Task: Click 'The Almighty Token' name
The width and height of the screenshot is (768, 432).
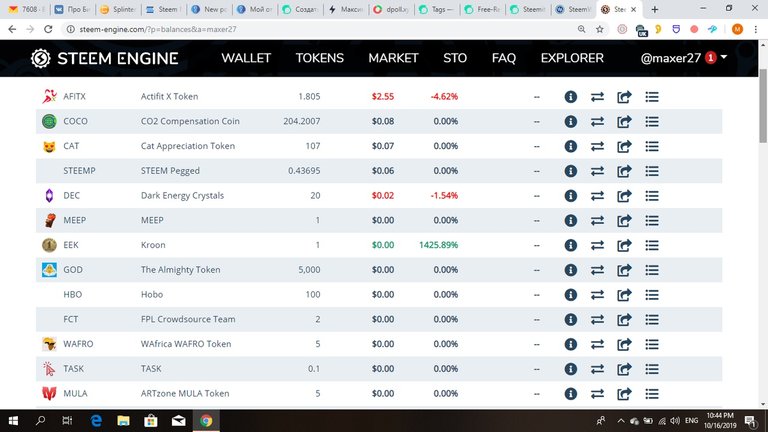Action: click(180, 270)
